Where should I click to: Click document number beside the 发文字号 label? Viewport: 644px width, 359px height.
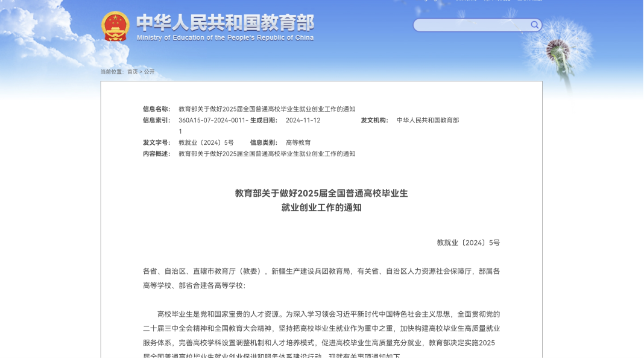[x=206, y=143]
